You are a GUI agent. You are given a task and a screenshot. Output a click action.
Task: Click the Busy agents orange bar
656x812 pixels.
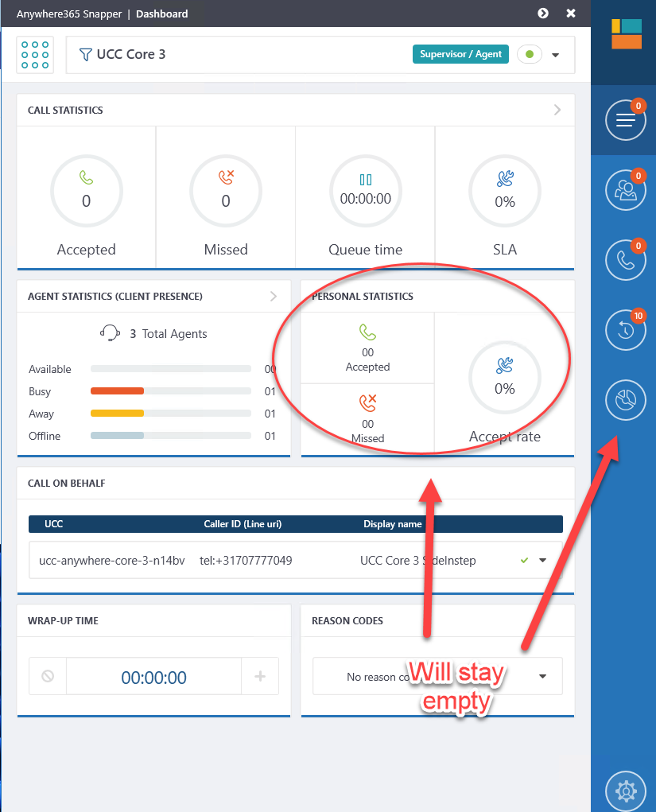pos(117,391)
